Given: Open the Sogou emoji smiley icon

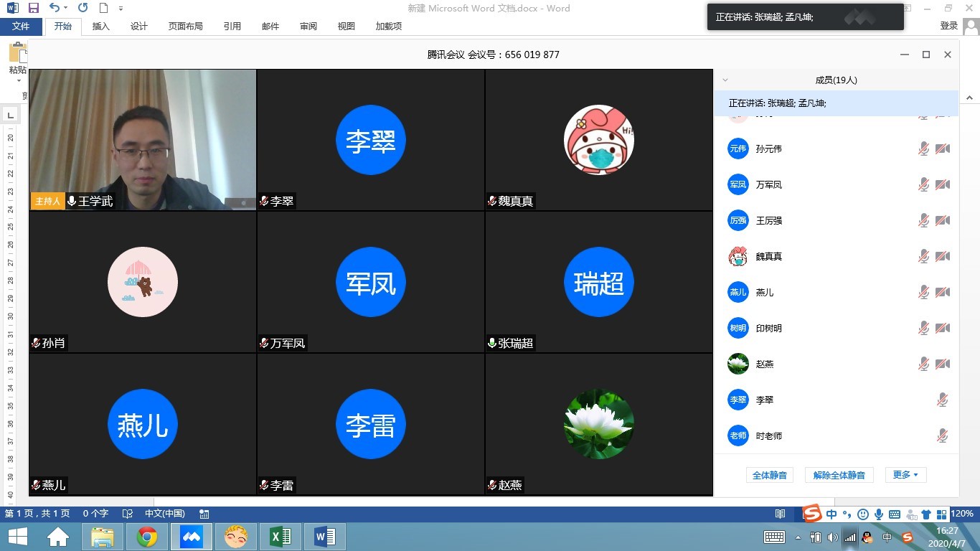Looking at the screenshot, I should (863, 514).
